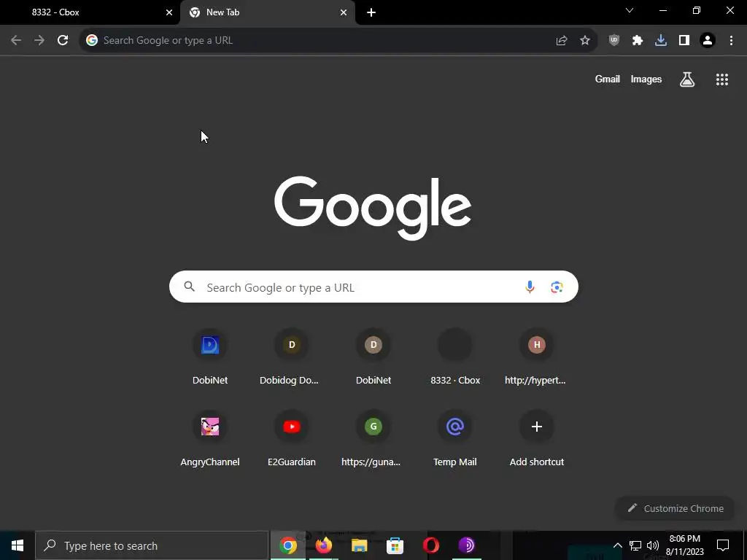Image resolution: width=747 pixels, height=560 pixels.
Task: Bookmark this tab with the star icon
Action: [x=585, y=41]
